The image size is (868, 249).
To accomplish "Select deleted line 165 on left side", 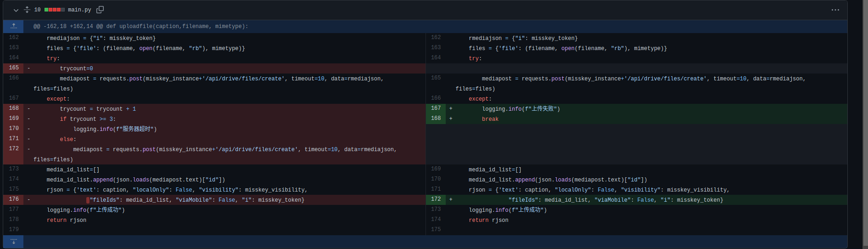I will pos(14,68).
